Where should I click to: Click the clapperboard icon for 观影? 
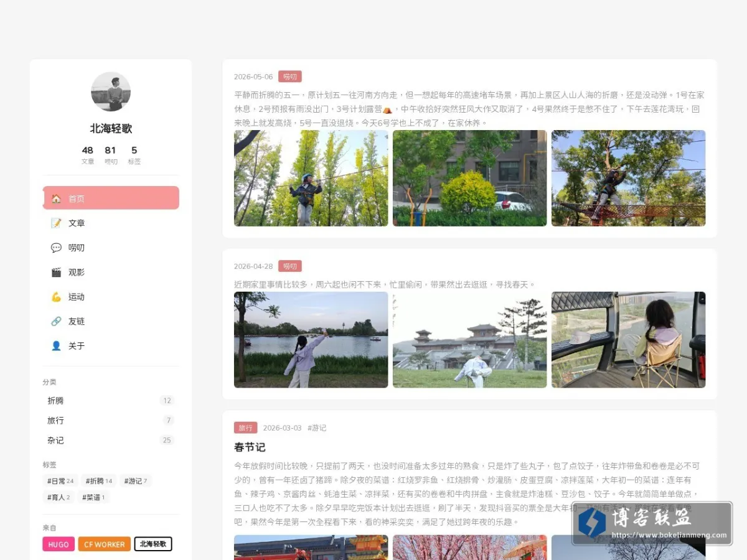[56, 272]
